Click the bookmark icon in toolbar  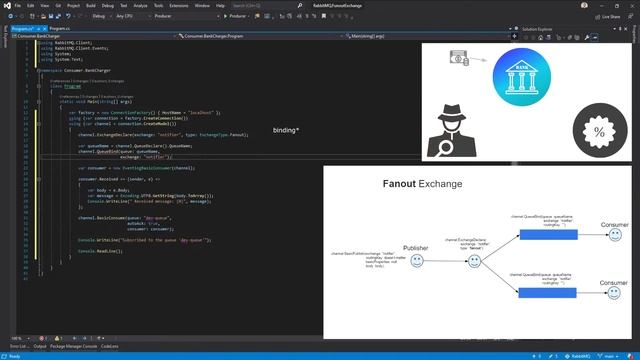pyautogui.click(x=324, y=16)
